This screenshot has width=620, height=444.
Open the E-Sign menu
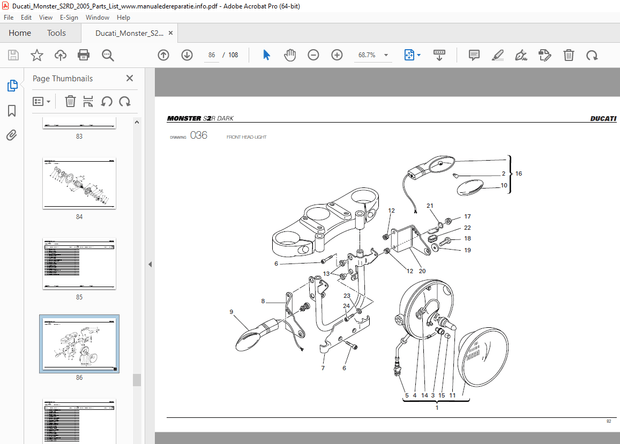pyautogui.click(x=69, y=17)
